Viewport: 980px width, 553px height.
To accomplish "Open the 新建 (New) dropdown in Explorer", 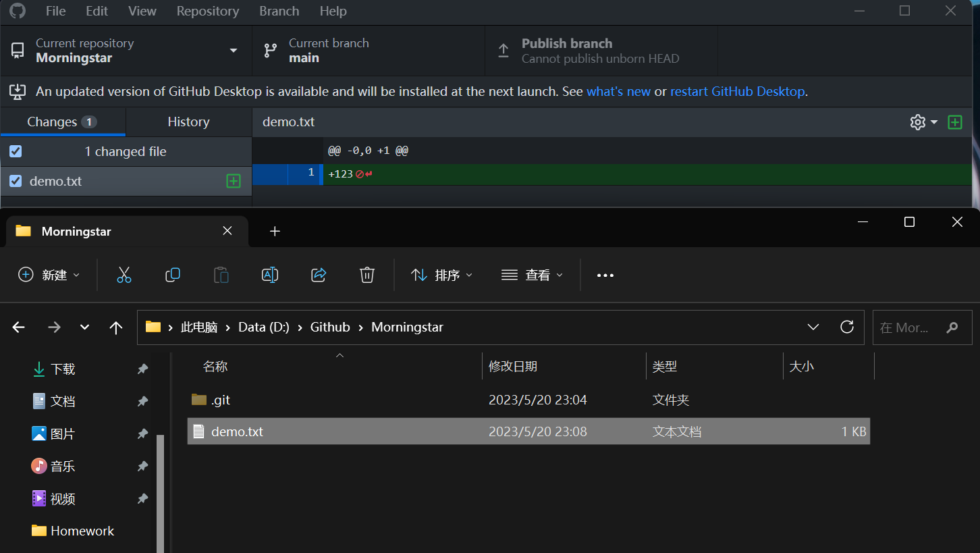I will point(49,275).
